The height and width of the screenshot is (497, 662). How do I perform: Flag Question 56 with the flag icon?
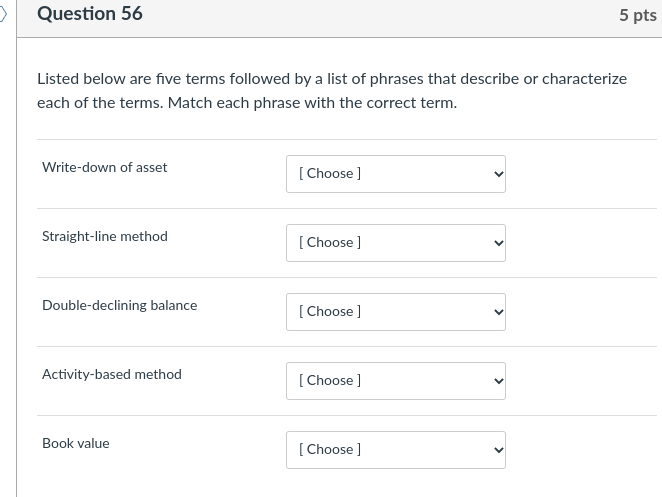[4, 14]
